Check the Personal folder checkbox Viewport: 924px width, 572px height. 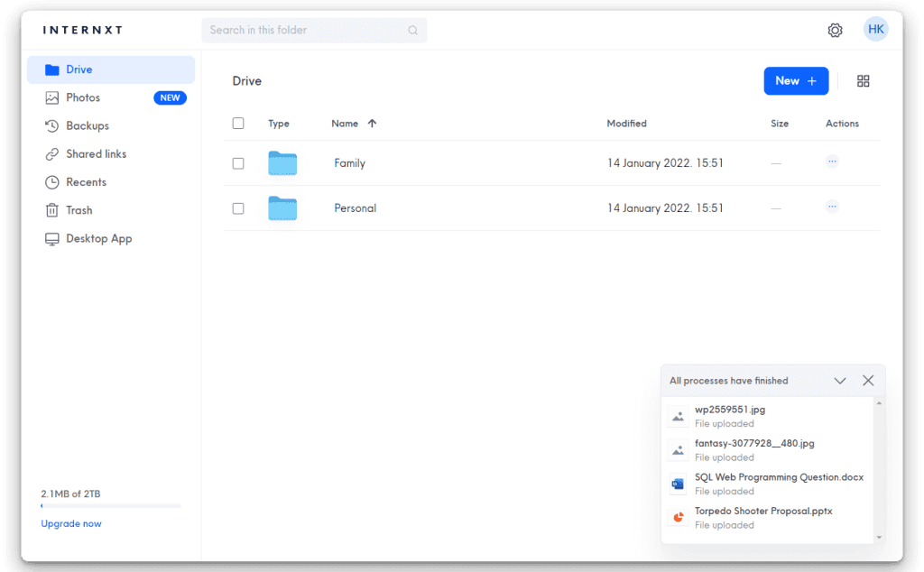click(238, 208)
